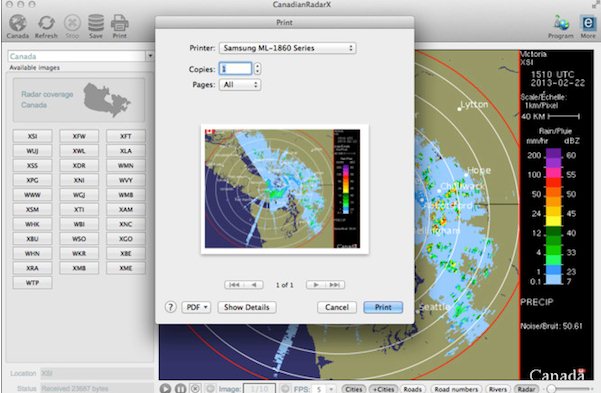Select the WMN radar station
This screenshot has height=393, width=601.
coord(126,165)
